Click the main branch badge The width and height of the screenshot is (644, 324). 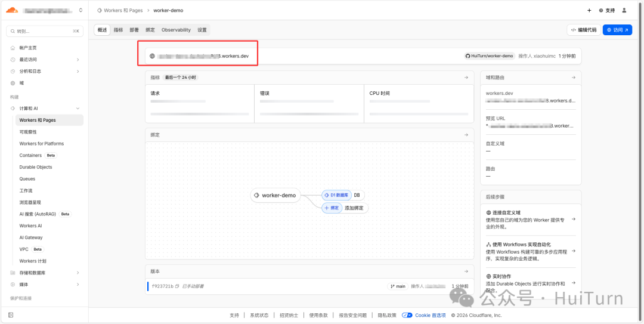click(398, 286)
